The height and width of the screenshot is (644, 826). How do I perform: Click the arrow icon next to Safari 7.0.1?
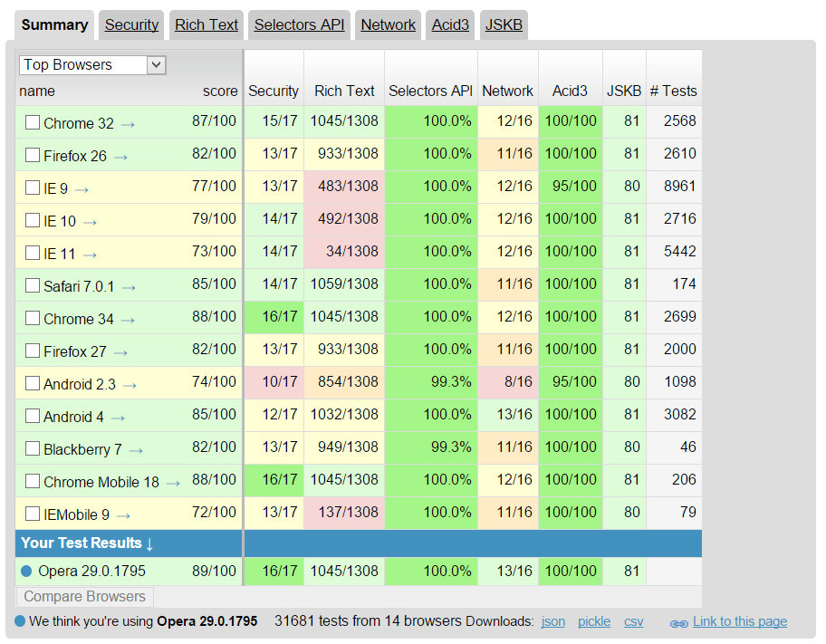tap(129, 288)
